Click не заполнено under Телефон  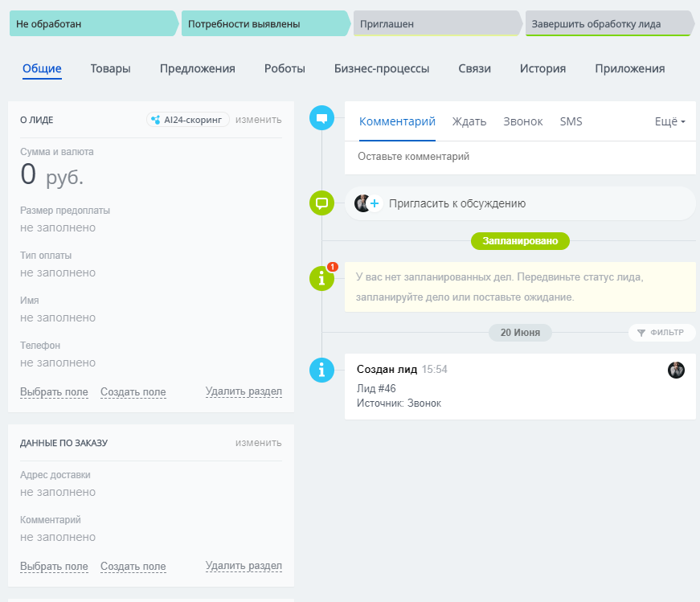(x=58, y=363)
